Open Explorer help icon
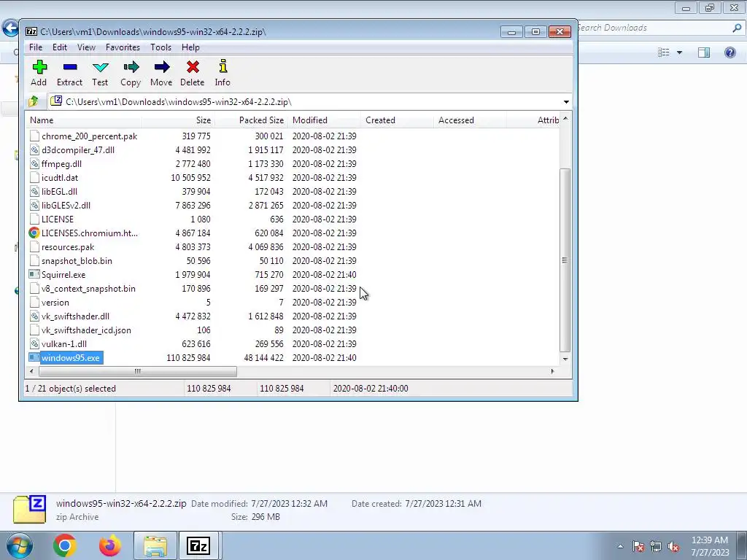The height and width of the screenshot is (560, 747). [x=729, y=52]
